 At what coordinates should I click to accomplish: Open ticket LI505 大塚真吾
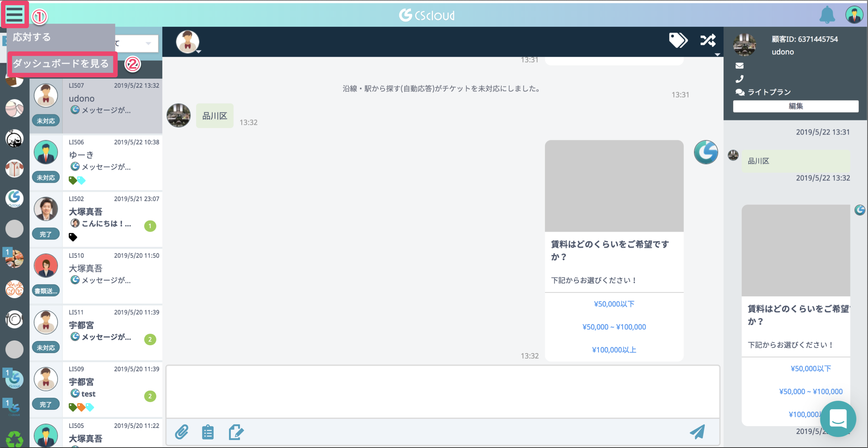click(x=96, y=434)
